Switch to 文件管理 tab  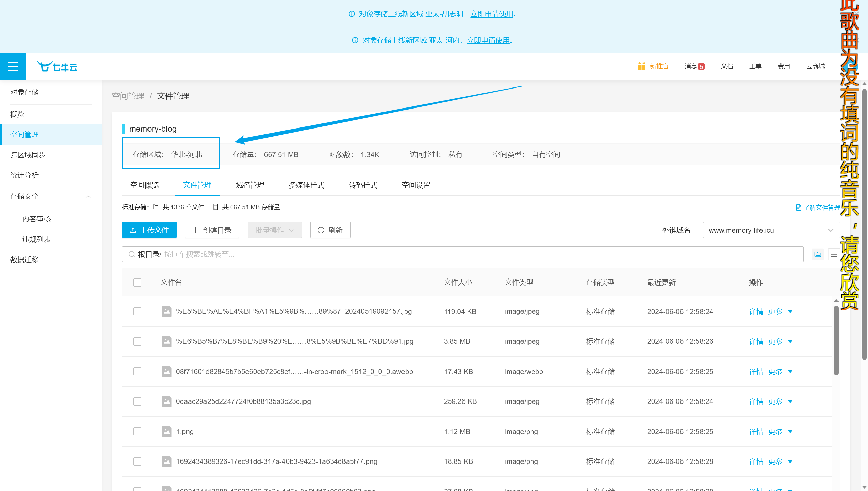click(197, 185)
